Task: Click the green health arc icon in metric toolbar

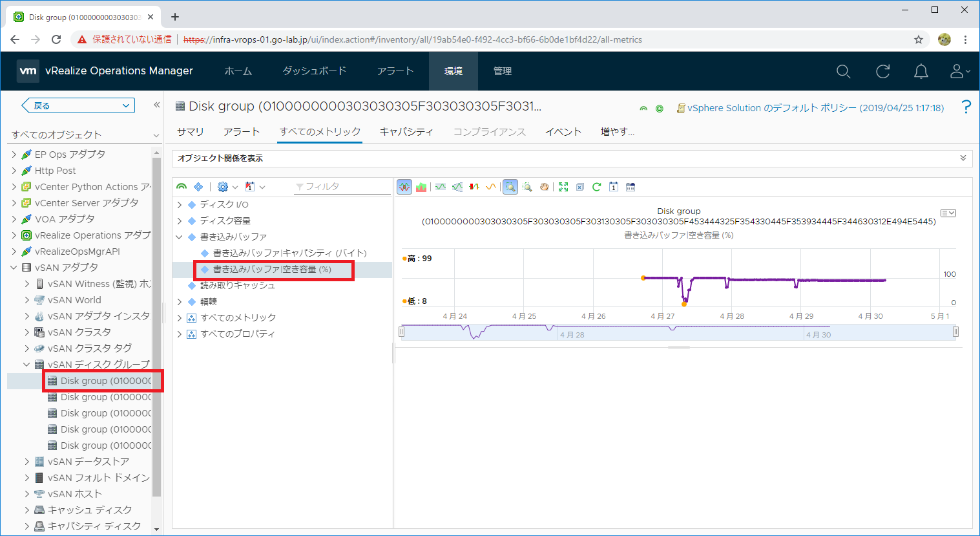Action: [182, 187]
